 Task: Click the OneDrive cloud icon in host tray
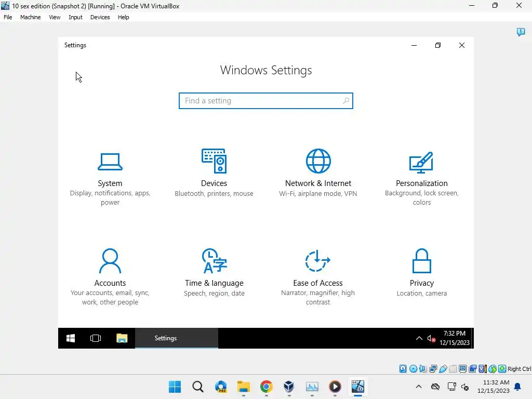click(435, 387)
